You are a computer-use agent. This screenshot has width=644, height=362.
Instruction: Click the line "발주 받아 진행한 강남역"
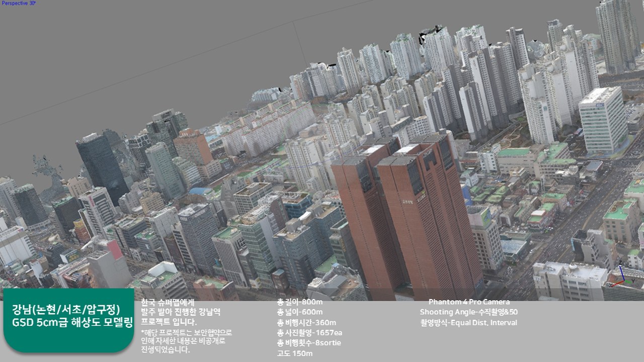pyautogui.click(x=181, y=312)
